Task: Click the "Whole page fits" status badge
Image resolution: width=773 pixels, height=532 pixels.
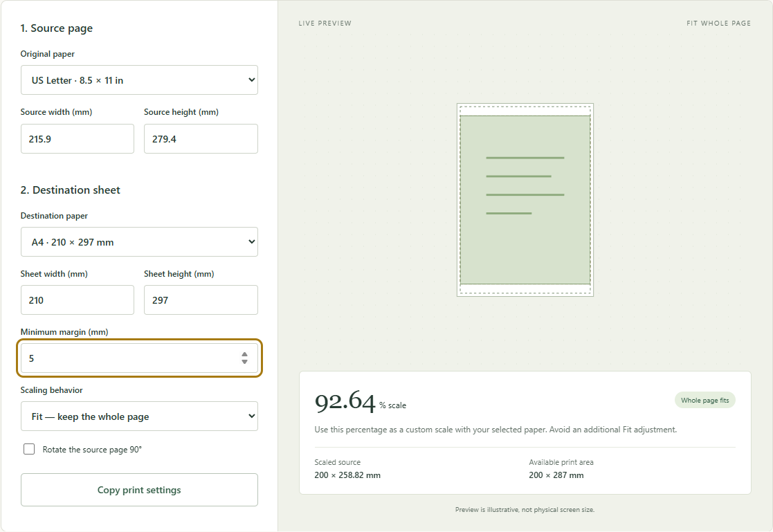Action: tap(705, 401)
